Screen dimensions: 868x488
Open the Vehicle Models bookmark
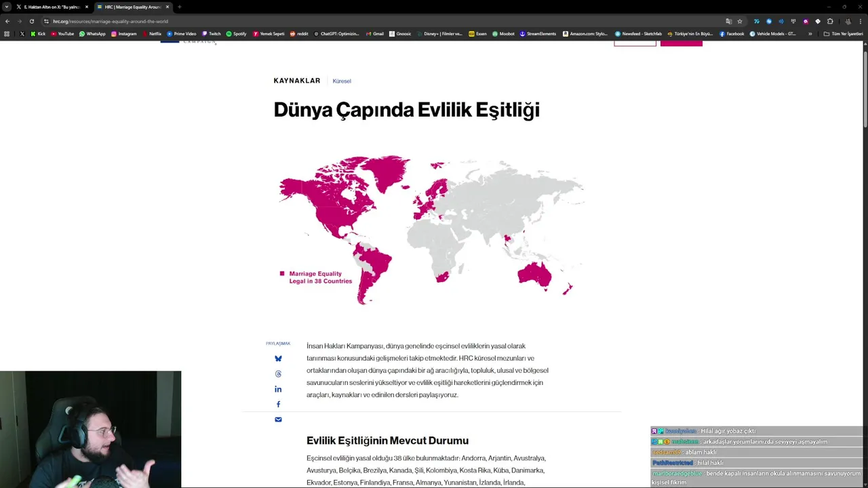[773, 34]
